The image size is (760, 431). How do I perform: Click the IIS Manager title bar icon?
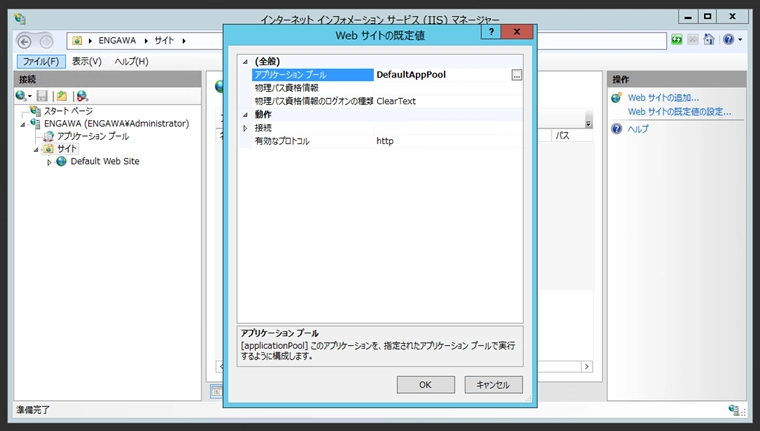click(x=20, y=19)
